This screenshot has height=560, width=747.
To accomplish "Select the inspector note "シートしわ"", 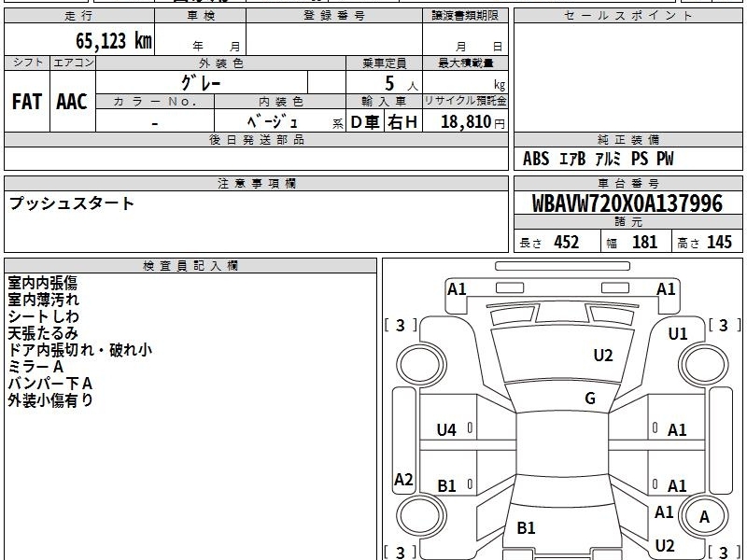I will pyautogui.click(x=43, y=316).
